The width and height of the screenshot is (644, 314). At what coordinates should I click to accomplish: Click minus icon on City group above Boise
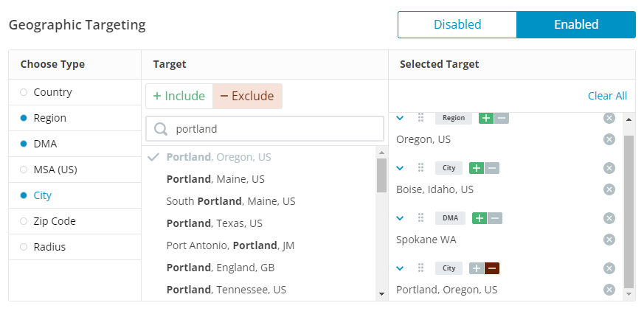[492, 168]
